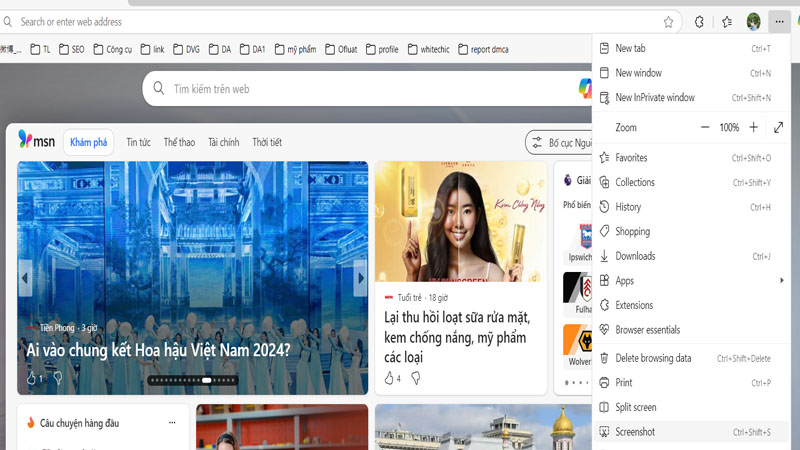The image size is (800, 450).
Task: Enter full screen from Zoom row
Action: [x=778, y=127]
